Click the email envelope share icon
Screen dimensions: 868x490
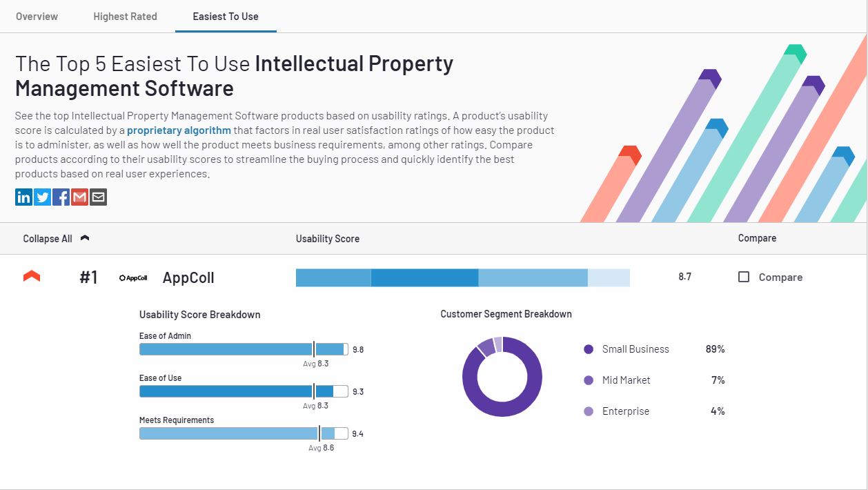click(98, 197)
